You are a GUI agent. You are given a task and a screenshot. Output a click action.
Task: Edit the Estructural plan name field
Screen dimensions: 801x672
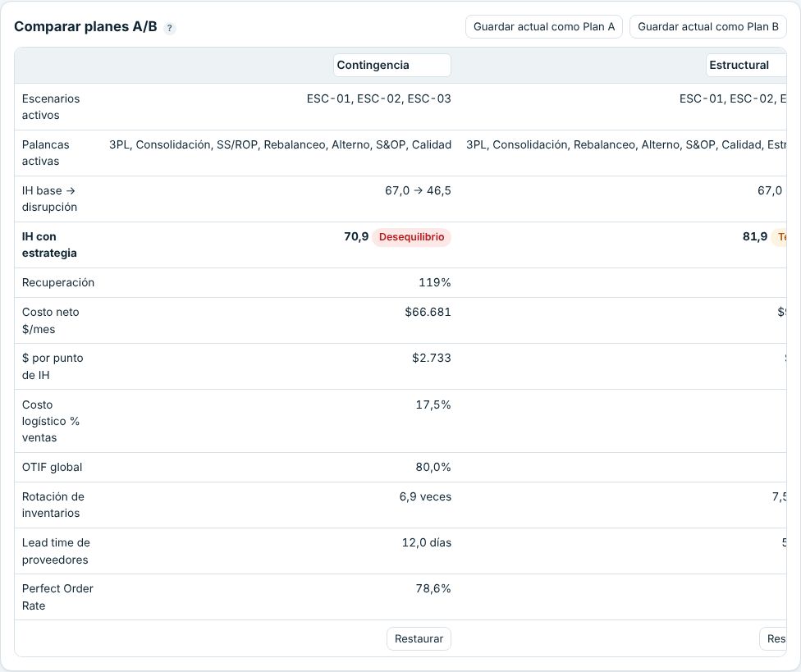(x=746, y=66)
